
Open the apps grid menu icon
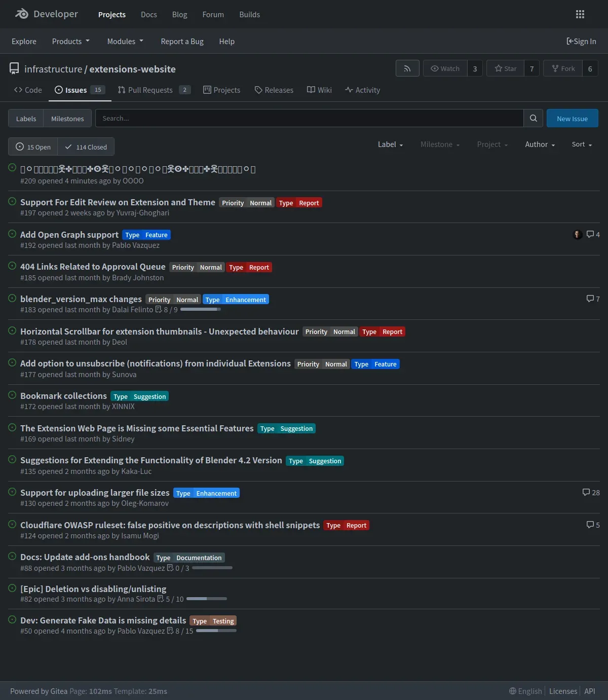(580, 14)
